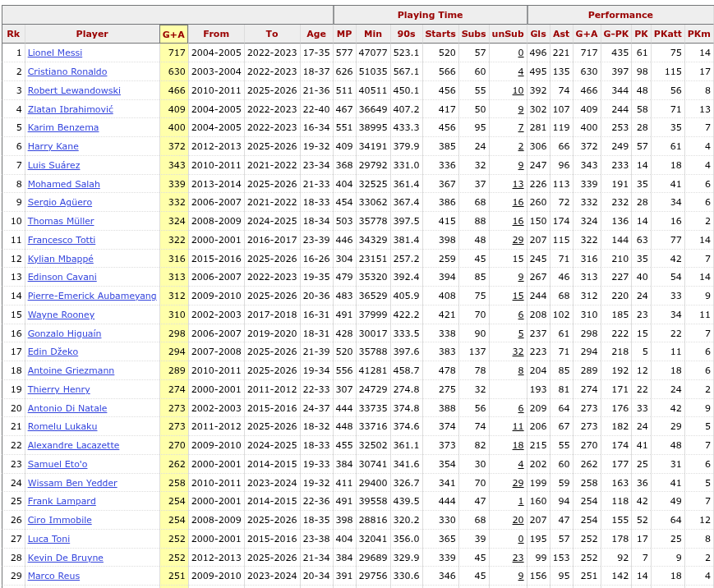714x588 pixels.
Task: Open Ciro Immobile's player link
Action: point(60,520)
